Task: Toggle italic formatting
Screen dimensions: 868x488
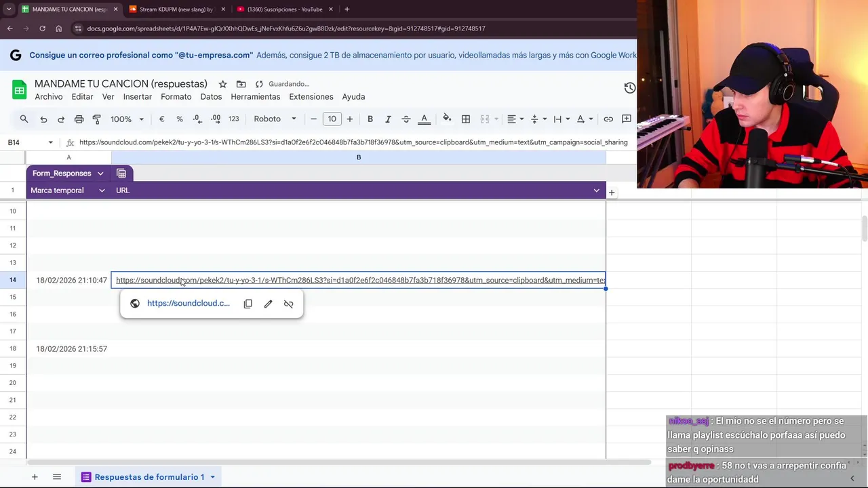Action: point(388,119)
